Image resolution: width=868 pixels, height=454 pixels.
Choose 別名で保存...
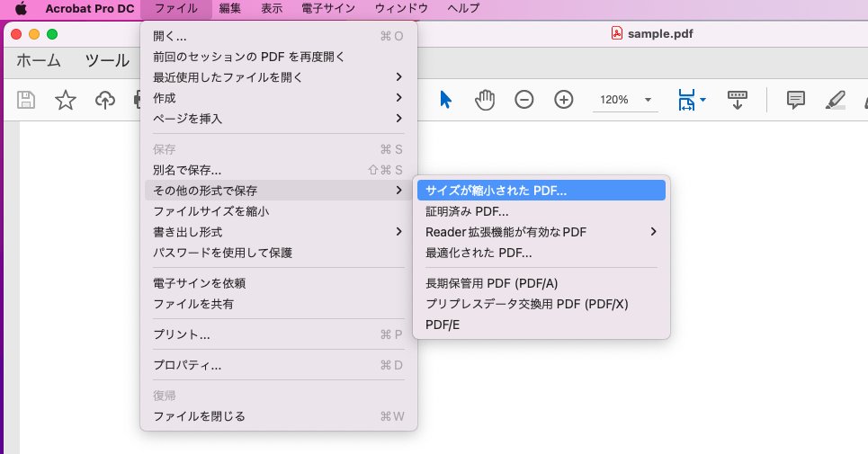pos(279,170)
